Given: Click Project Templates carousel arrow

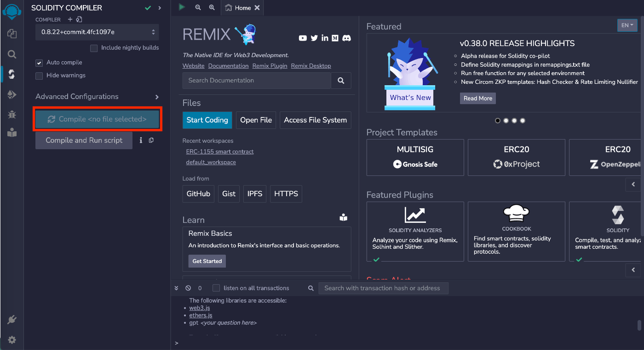Looking at the screenshot, I should coord(633,184).
